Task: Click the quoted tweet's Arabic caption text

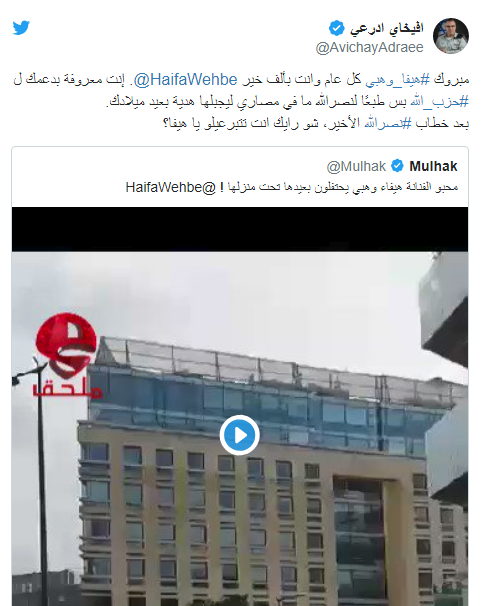Action: click(x=292, y=187)
